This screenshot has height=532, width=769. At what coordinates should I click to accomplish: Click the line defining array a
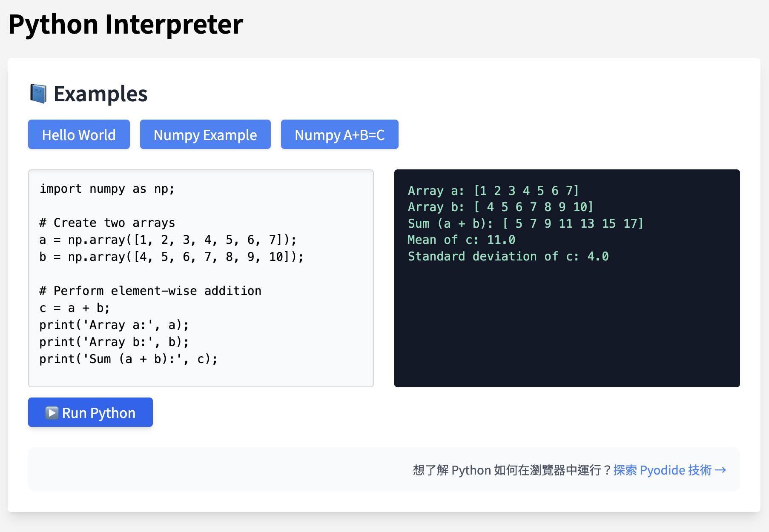coord(168,240)
